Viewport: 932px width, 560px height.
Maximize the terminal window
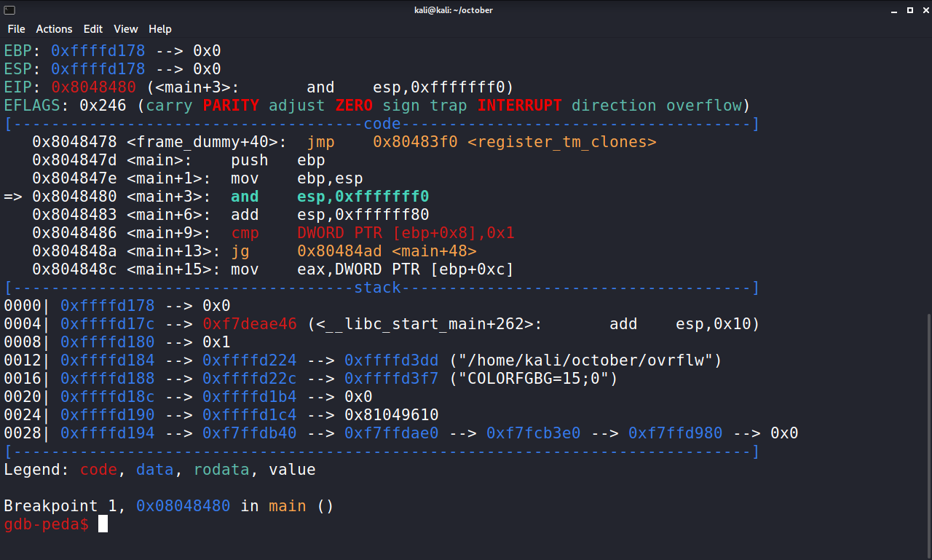pos(909,10)
